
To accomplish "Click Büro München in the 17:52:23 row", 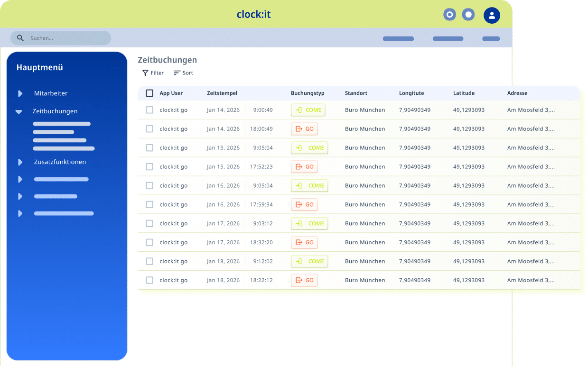I will tap(365, 167).
